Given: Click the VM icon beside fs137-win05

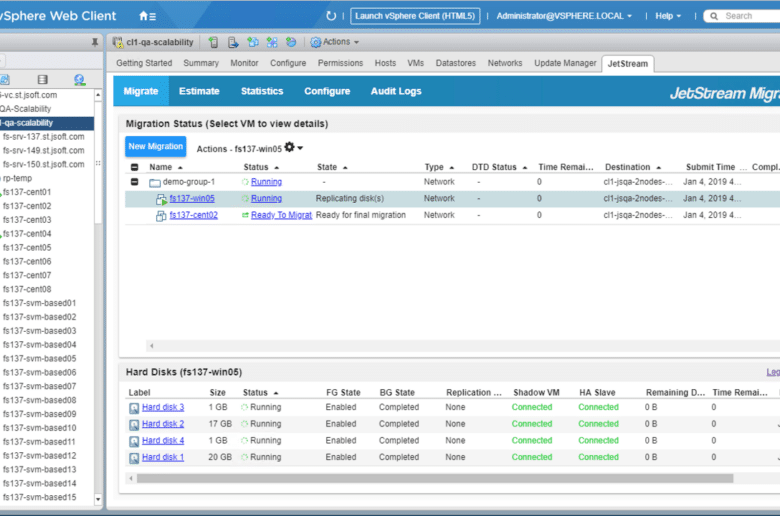Looking at the screenshot, I should (x=161, y=199).
